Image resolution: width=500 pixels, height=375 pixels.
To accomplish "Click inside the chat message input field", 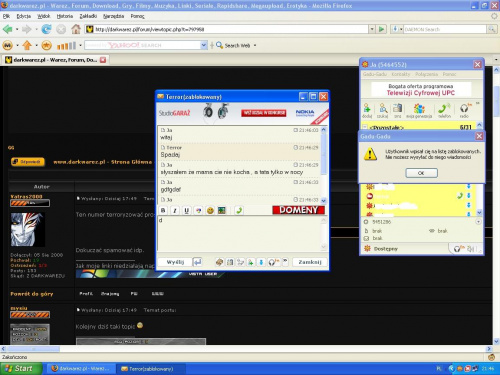I will coord(239,233).
